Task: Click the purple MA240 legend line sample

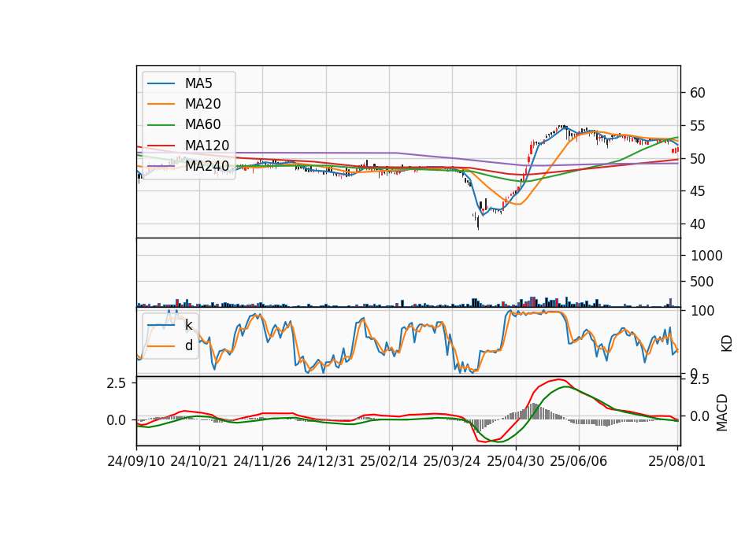Action: pyautogui.click(x=161, y=166)
